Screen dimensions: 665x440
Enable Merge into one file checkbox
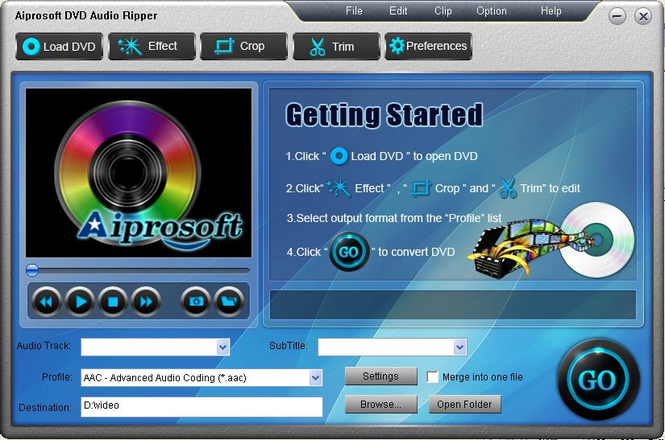click(433, 377)
